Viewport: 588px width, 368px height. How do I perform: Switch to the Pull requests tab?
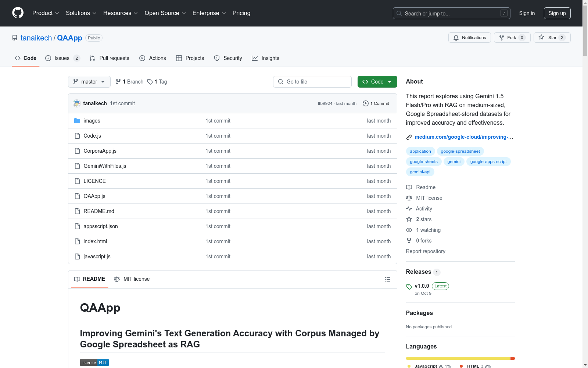point(110,58)
